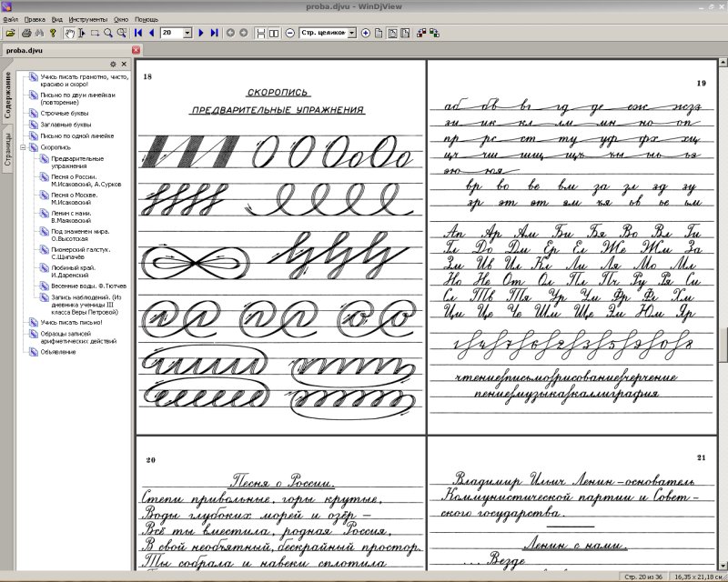Go to first page arrow button
Viewport: 728px width, 582px height.
click(137, 33)
